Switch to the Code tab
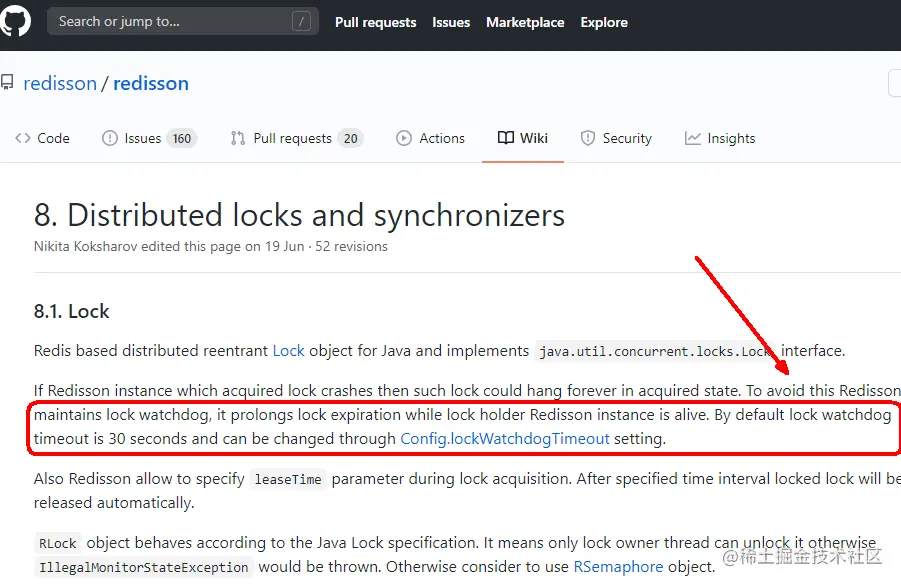Image resolution: width=901 pixels, height=585 pixels. (42, 138)
